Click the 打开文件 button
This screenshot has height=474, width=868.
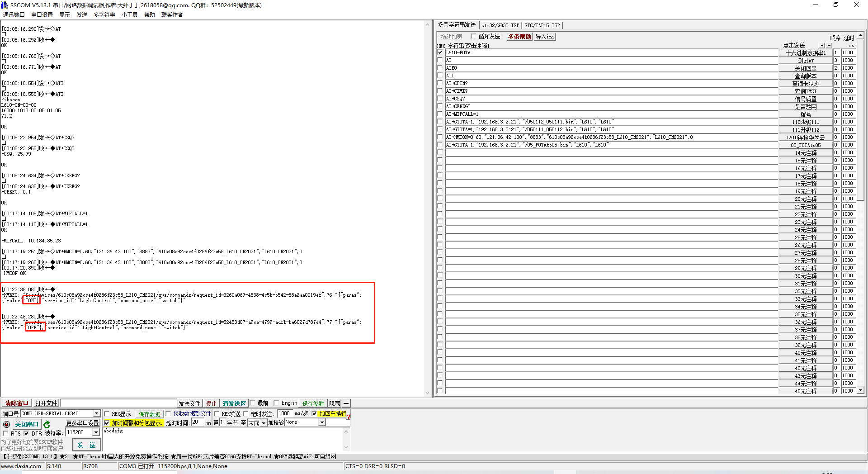pos(47,403)
